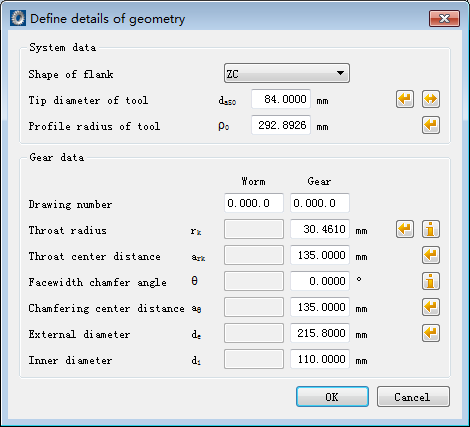Screen dimensions: 470x427
Task: Cancel the geometry dialog
Action: point(413,397)
